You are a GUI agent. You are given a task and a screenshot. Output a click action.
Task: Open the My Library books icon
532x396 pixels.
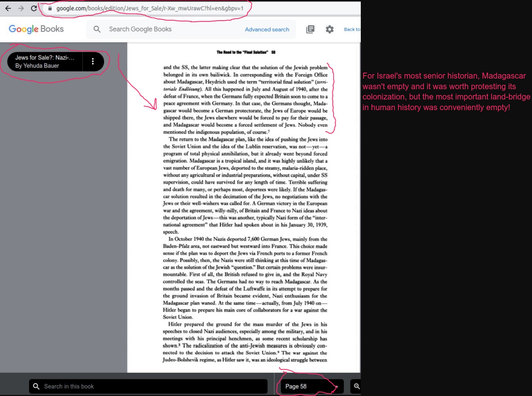click(x=310, y=29)
